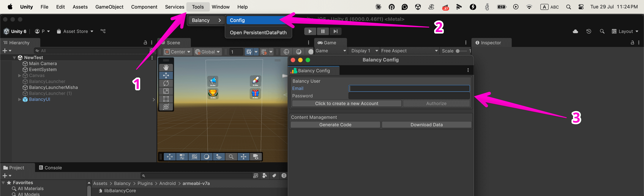Choose Open PersistentDataPath menu item
Image resolution: width=644 pixels, height=196 pixels.
[x=258, y=32]
